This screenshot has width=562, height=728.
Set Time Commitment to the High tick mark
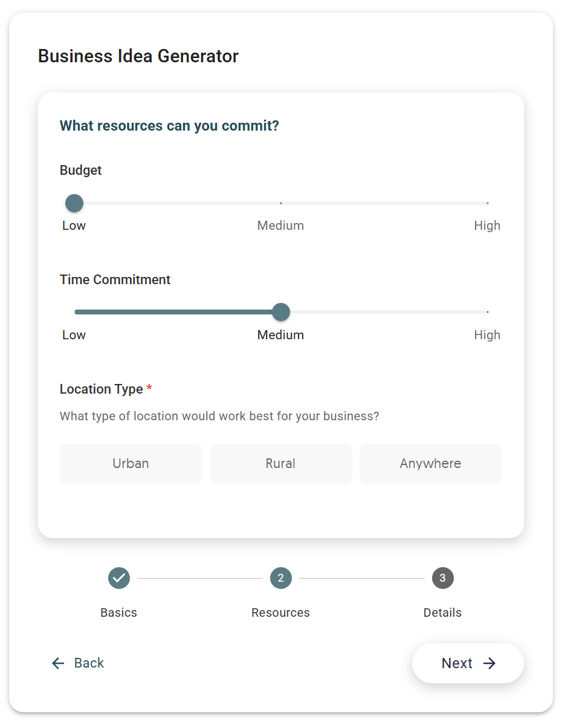pyautogui.click(x=488, y=312)
